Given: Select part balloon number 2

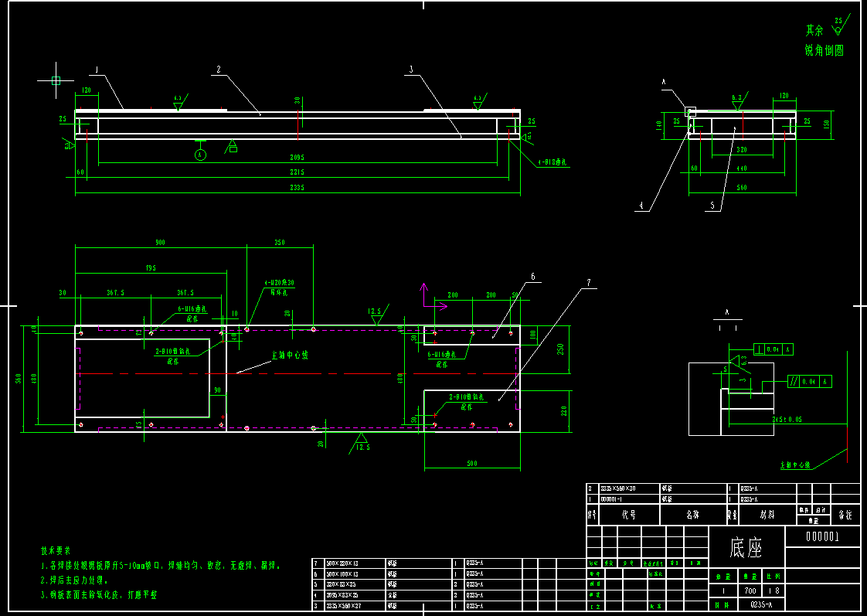Looking at the screenshot, I should [219, 70].
